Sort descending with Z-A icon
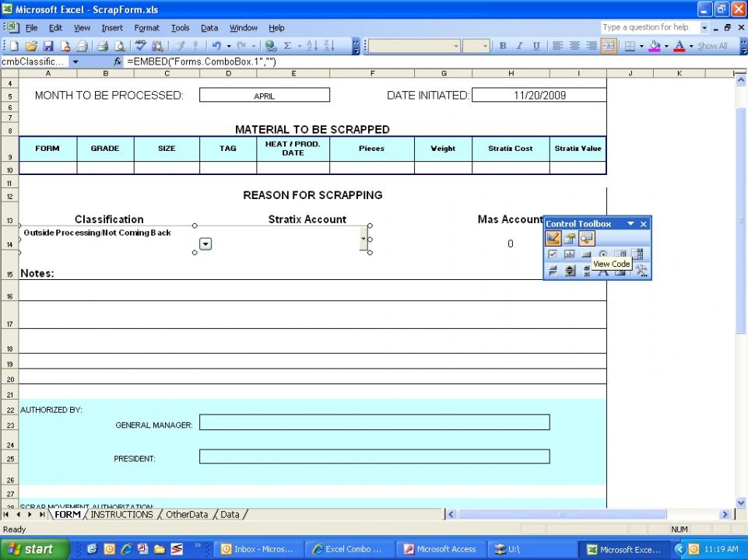Image resolution: width=748 pixels, height=560 pixels. tap(329, 46)
